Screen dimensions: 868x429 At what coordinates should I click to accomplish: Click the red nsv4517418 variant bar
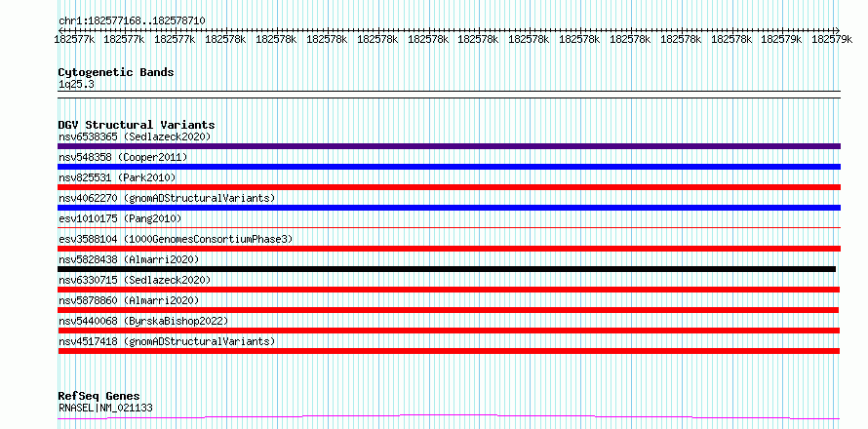(449, 351)
